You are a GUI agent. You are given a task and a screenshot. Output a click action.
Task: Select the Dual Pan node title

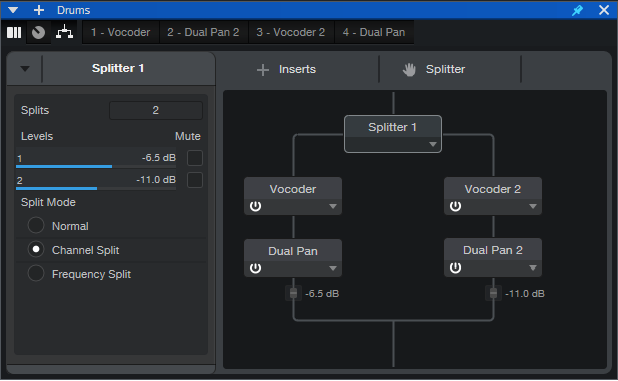pyautogui.click(x=293, y=251)
